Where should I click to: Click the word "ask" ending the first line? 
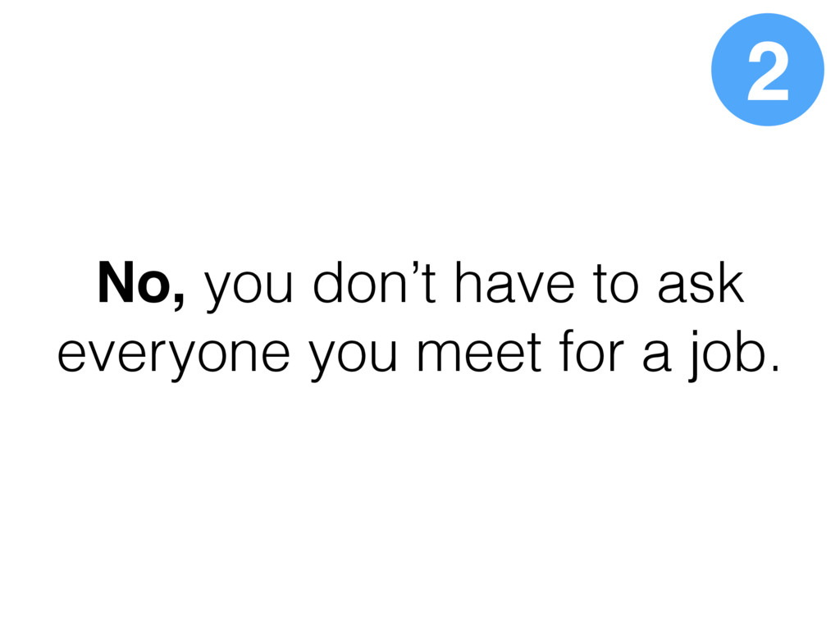701,282
